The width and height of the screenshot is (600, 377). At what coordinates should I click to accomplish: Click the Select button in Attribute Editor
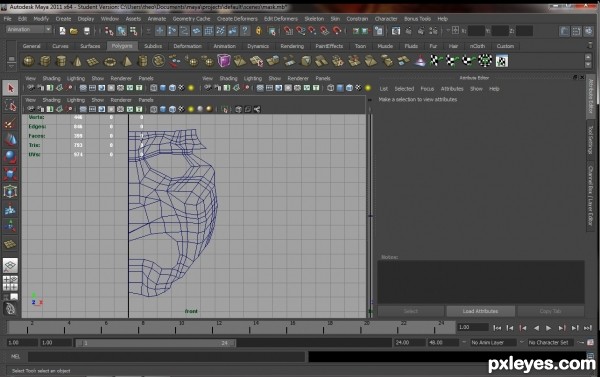point(411,311)
